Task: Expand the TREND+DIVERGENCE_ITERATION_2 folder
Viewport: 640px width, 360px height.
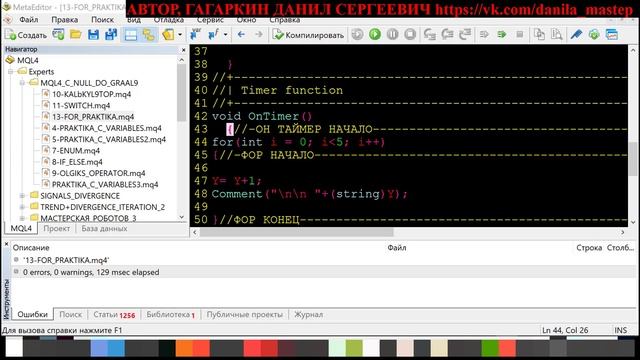Action: 22,207
